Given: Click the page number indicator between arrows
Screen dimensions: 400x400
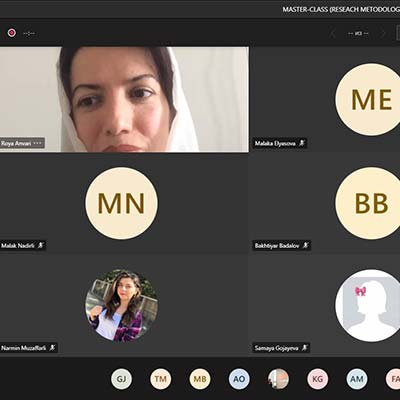Looking at the screenshot, I should point(358,33).
